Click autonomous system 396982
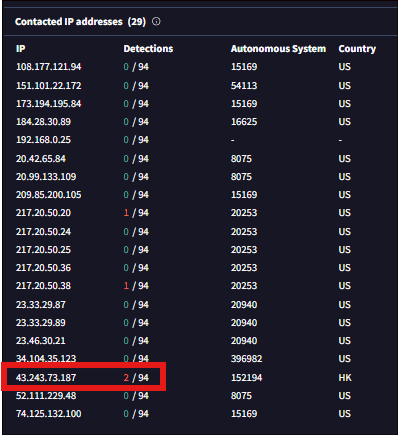 pyautogui.click(x=247, y=359)
